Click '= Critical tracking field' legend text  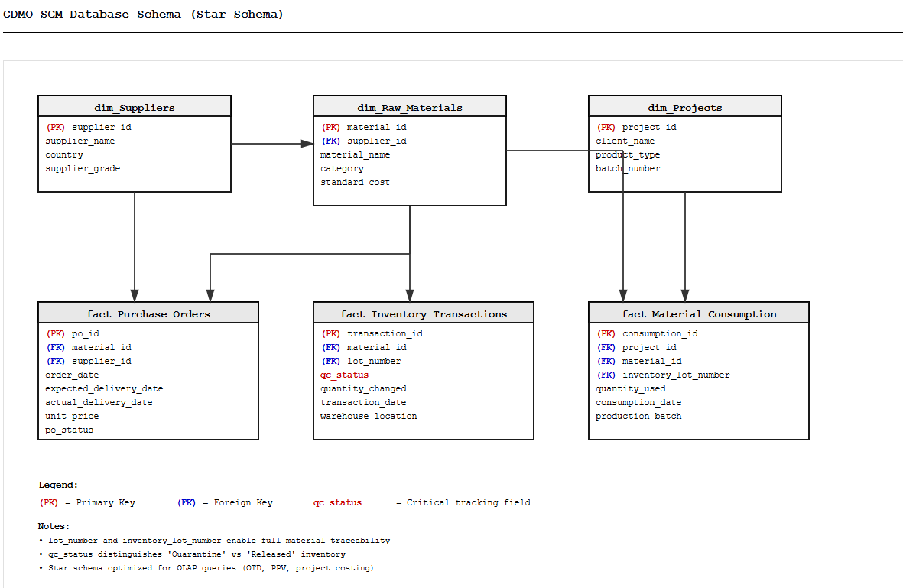[x=463, y=503]
